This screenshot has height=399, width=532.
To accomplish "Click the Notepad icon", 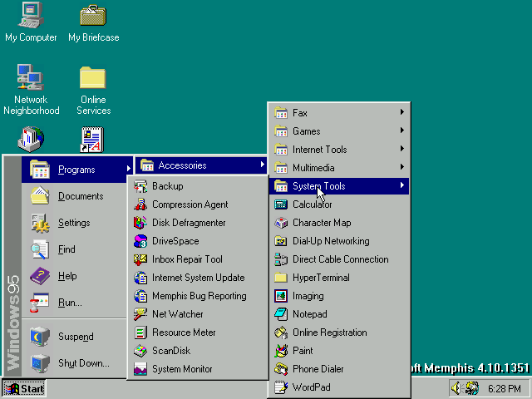I will coord(281,314).
